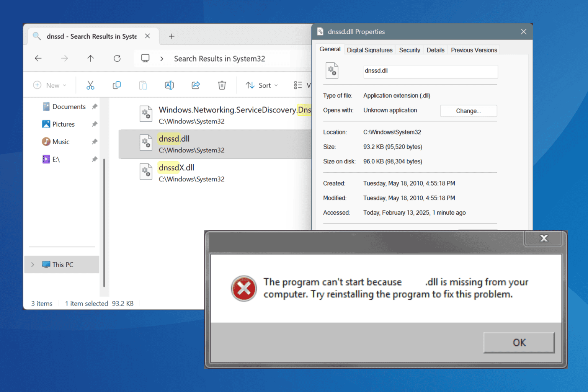Navigate up one folder level
588x392 pixels.
point(90,58)
